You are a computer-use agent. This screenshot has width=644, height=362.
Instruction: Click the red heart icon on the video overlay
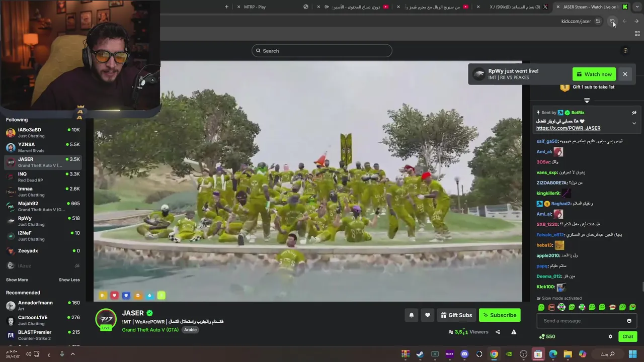(114, 296)
